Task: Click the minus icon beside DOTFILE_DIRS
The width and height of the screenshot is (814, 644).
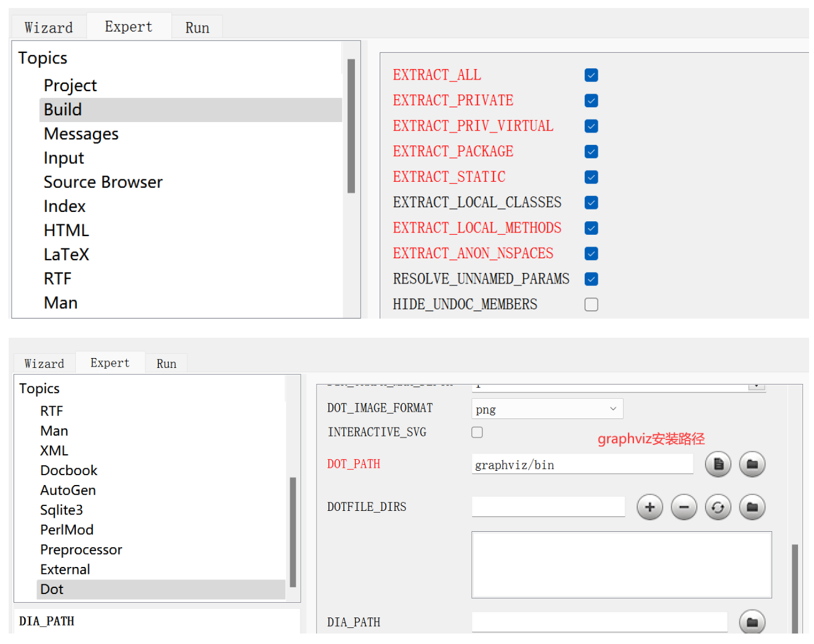Action: [x=683, y=507]
